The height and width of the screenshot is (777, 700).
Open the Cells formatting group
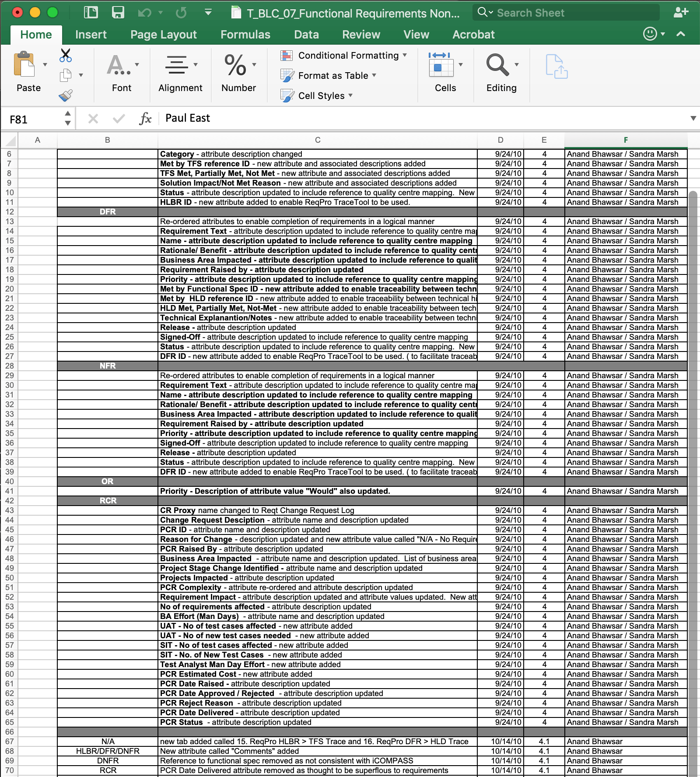(x=442, y=67)
